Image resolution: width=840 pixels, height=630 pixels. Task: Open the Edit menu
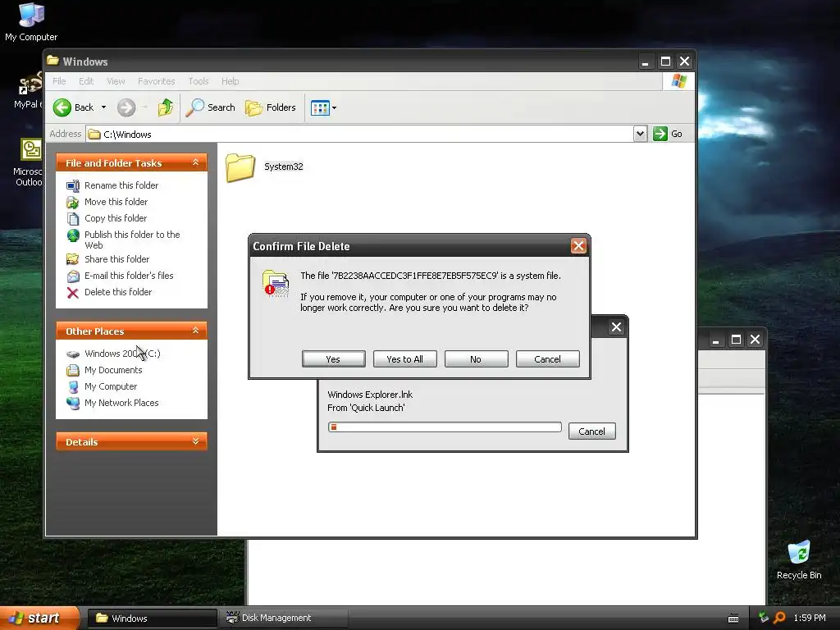point(86,81)
